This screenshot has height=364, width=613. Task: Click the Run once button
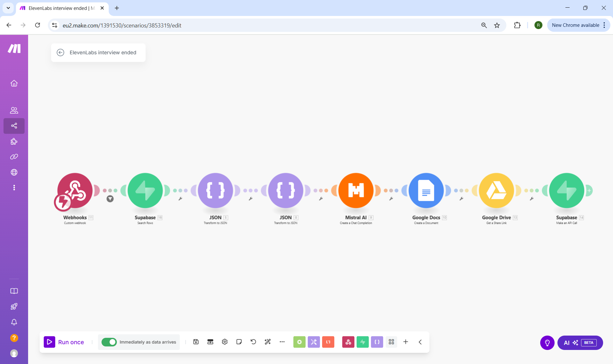[64, 342]
